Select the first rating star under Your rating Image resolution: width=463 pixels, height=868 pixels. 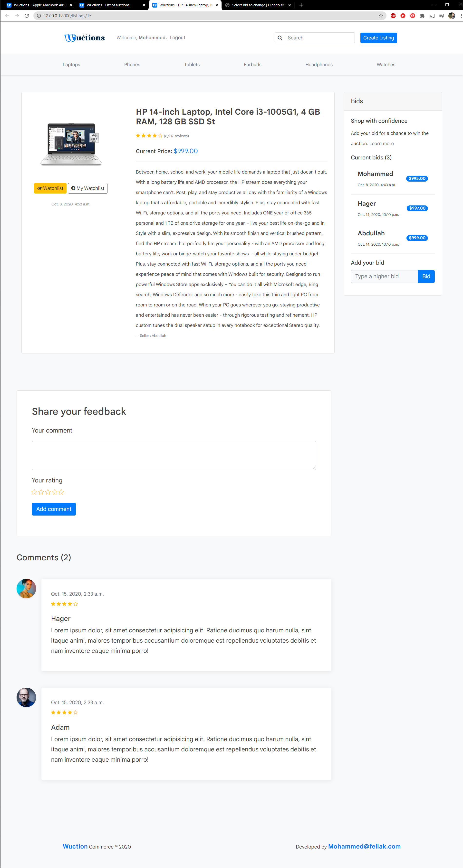click(34, 492)
